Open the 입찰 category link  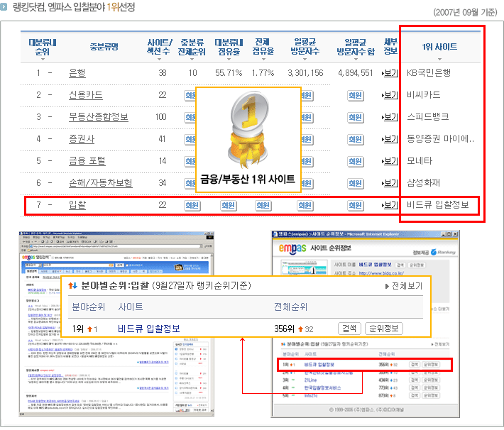pyautogui.click(x=77, y=205)
